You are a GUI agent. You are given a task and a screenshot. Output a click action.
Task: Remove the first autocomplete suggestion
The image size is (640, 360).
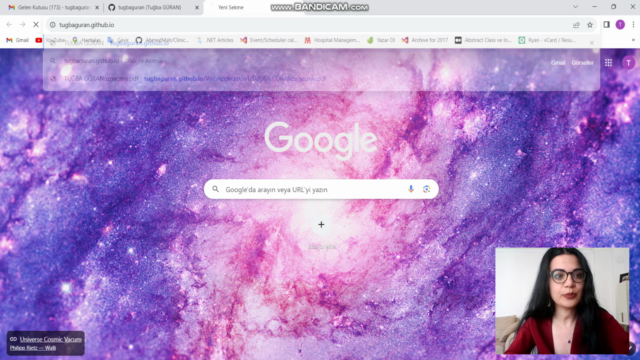coord(592,42)
